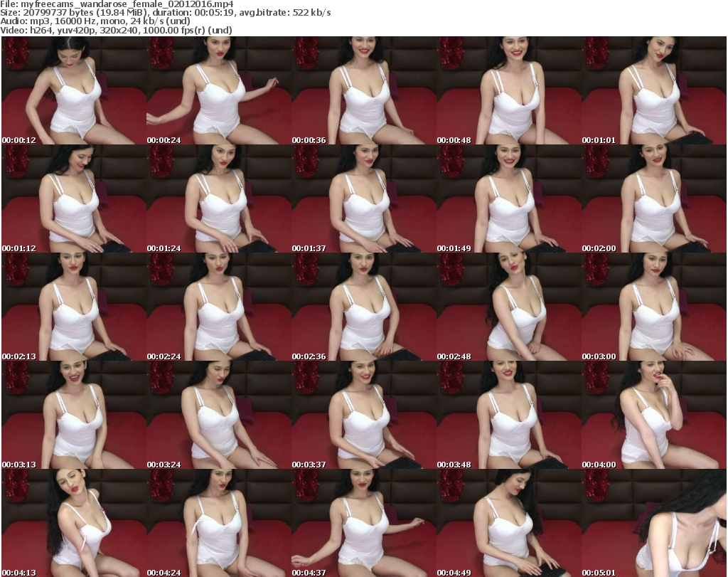Click the thumbnail marked 00:03:00
728x577 pixels.
tap(654, 307)
